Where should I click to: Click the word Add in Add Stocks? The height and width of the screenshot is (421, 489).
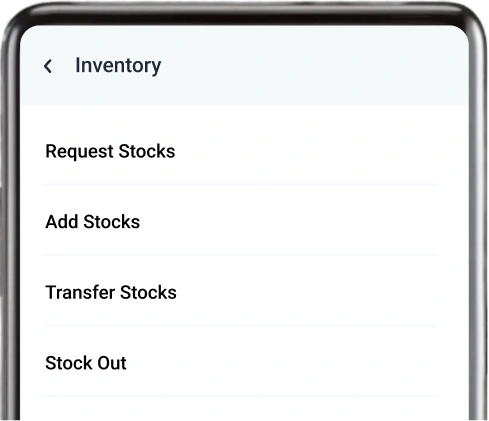[62, 222]
